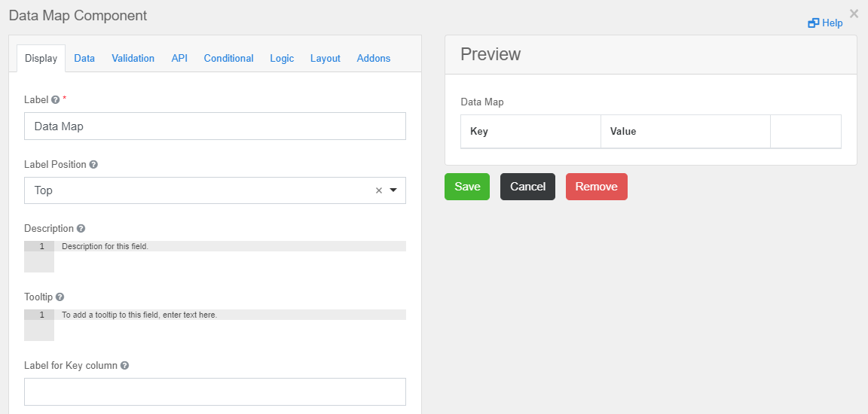Cancel the component edit
868x414 pixels.
pyautogui.click(x=527, y=186)
